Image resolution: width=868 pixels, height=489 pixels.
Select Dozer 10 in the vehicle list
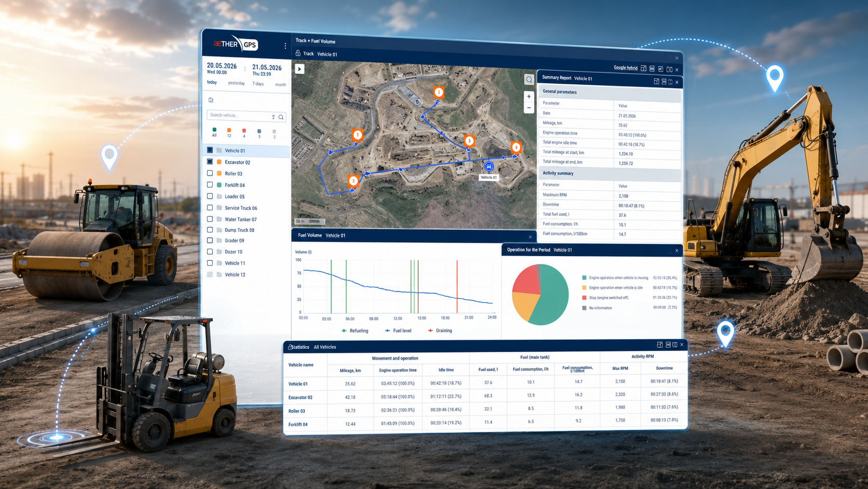[233, 252]
